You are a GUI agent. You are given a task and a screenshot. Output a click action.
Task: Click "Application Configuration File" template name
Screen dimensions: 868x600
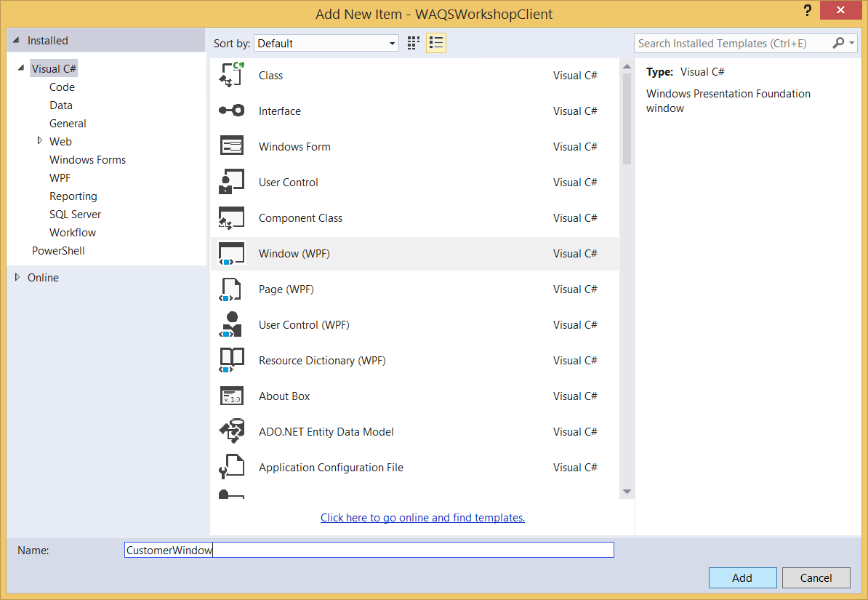coord(331,468)
